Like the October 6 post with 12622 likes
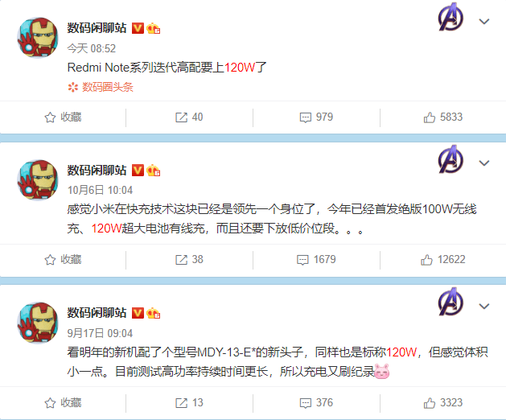The width and height of the screenshot is (506, 420). 443,260
